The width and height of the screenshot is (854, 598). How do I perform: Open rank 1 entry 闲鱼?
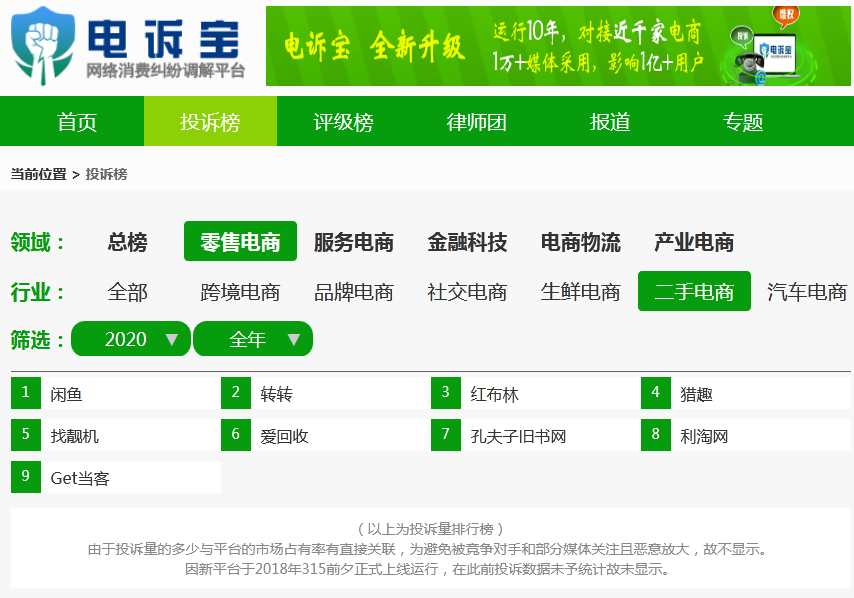[x=116, y=393]
